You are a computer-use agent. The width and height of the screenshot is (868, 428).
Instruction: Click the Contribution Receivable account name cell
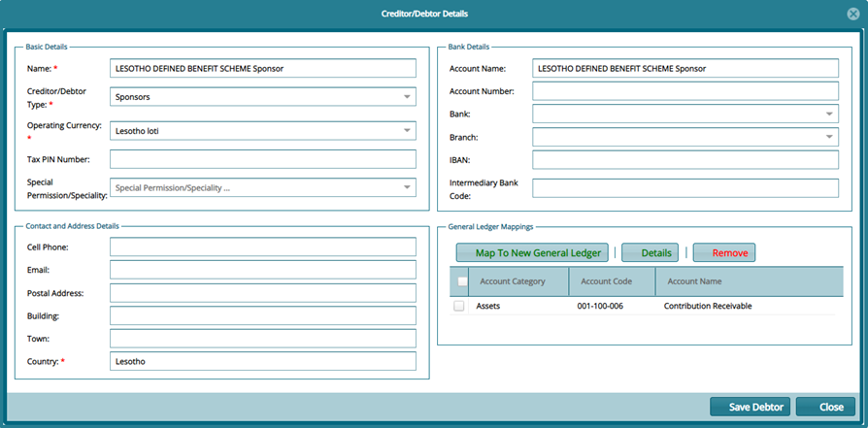point(708,306)
